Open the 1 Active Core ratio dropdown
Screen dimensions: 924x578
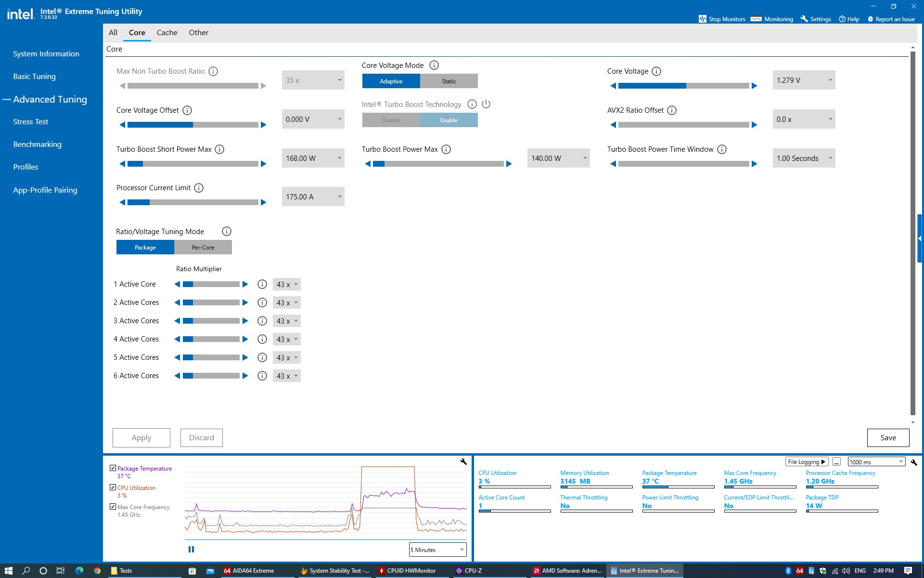[x=287, y=285]
